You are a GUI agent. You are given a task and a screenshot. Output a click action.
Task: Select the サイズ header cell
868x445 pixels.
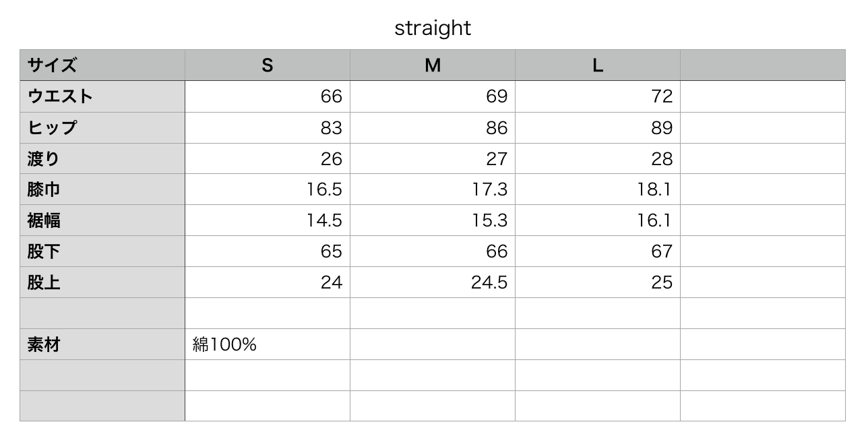pos(102,65)
